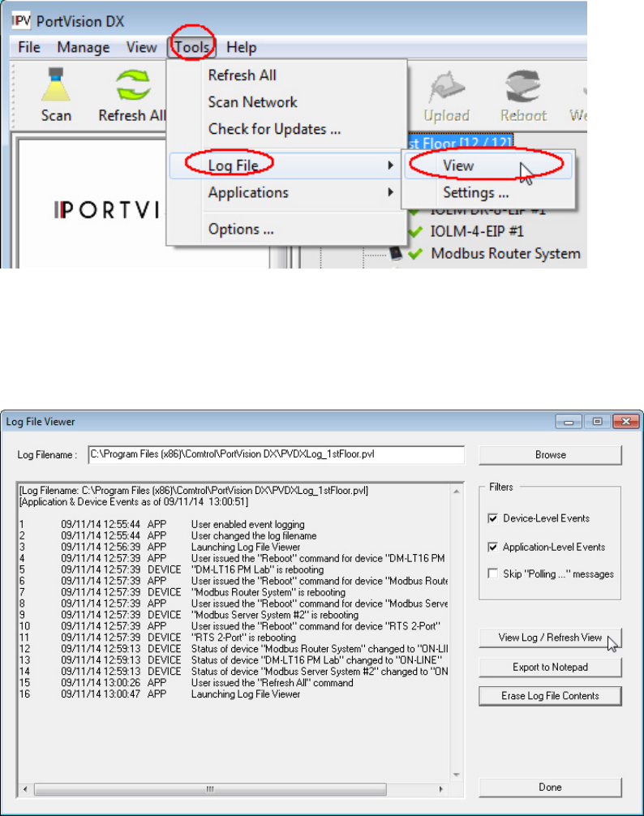Expand the Applications submenu

[x=286, y=192]
